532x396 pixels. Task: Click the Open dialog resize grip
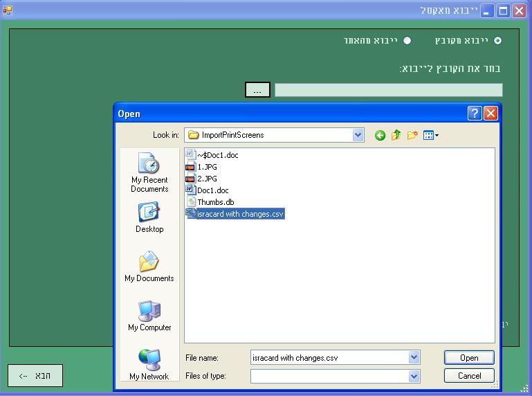pos(495,384)
